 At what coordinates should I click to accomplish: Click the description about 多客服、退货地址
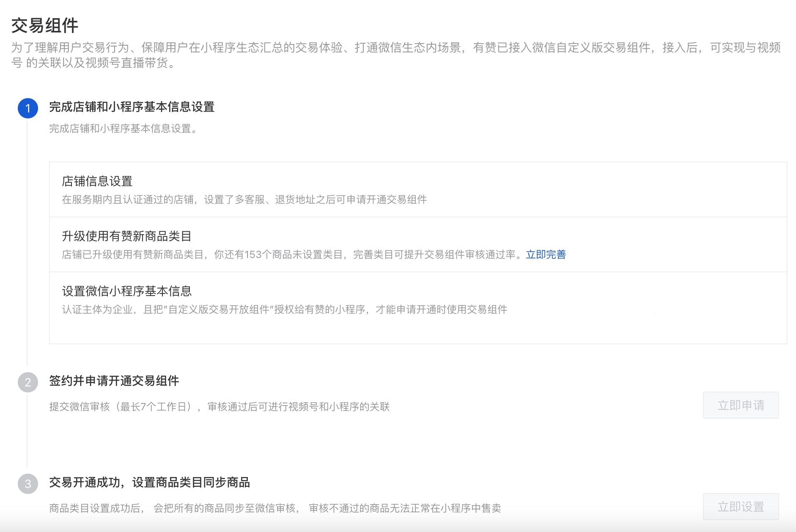[244, 200]
